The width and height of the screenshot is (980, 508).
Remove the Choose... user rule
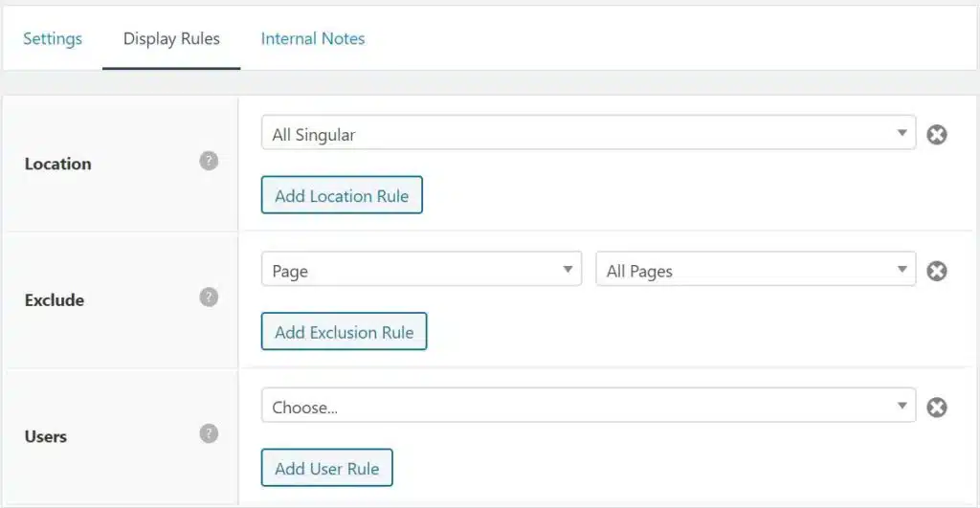click(936, 408)
